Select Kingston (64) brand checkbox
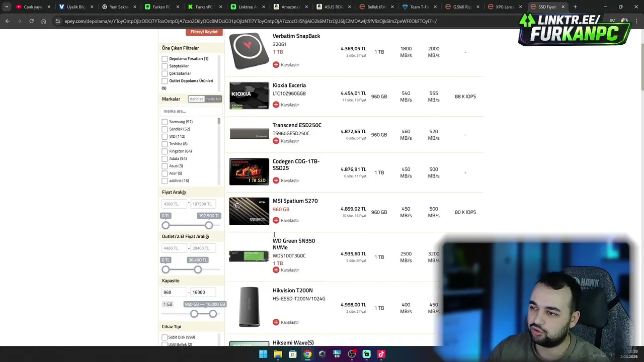Screen dimensions: 644x362 click(165, 151)
